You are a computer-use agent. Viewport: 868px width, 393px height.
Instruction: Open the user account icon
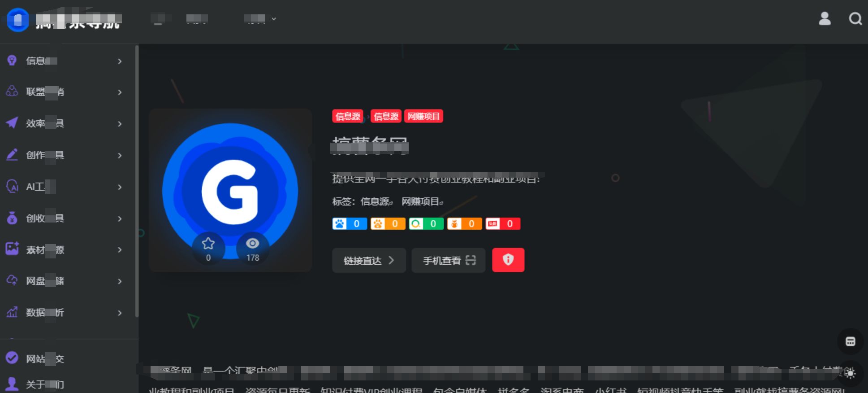tap(825, 19)
